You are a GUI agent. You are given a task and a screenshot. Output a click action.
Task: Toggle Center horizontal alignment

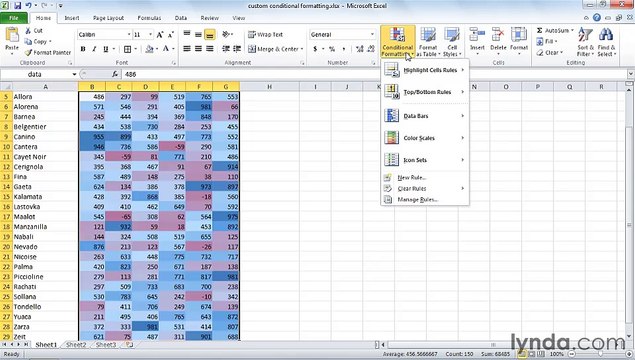click(198, 49)
